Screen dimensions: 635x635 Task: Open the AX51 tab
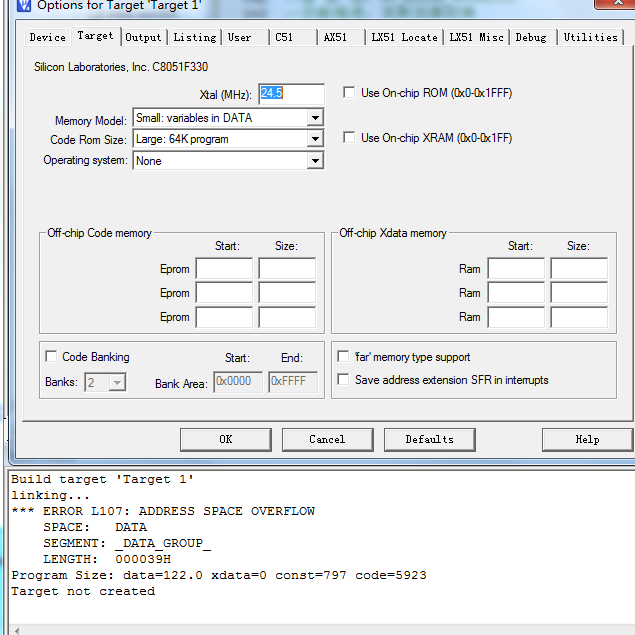coord(341,37)
